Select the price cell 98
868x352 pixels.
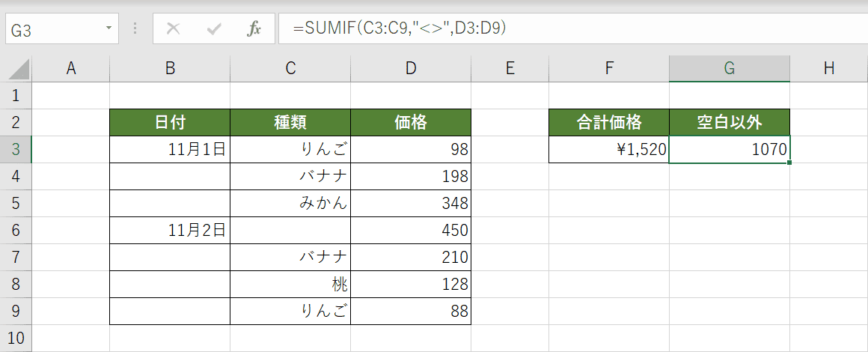(x=411, y=150)
